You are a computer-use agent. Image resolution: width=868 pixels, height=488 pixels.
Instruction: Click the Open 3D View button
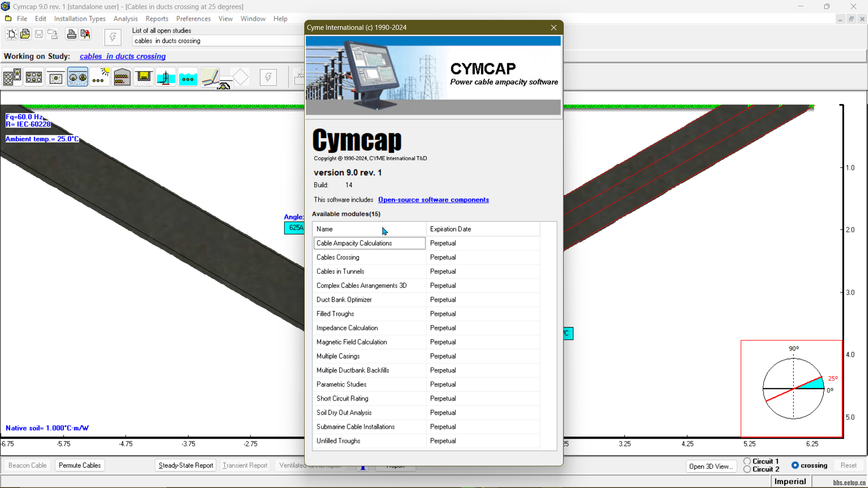tap(711, 466)
